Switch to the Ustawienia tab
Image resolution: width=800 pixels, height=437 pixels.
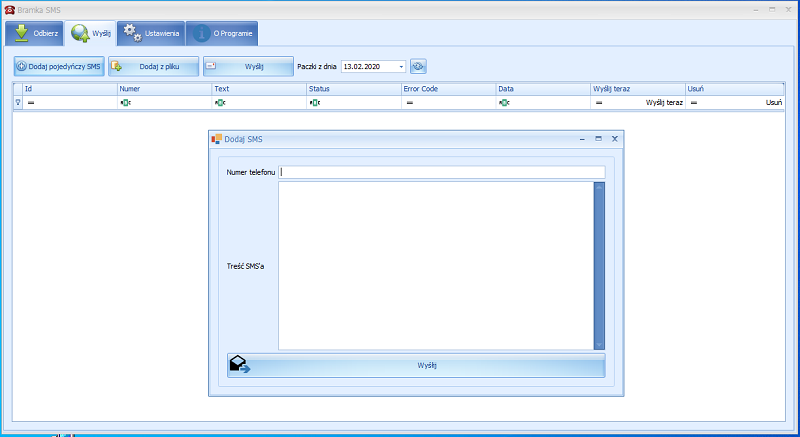click(151, 33)
